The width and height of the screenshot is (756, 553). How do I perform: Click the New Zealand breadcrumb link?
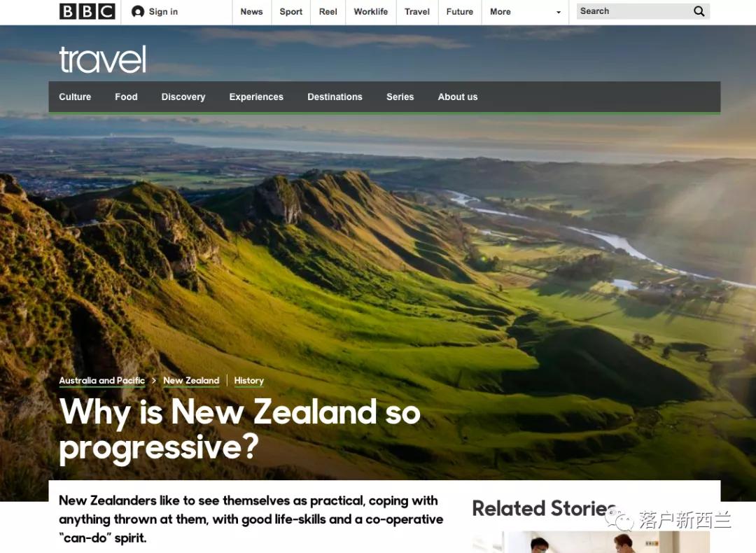coord(191,380)
